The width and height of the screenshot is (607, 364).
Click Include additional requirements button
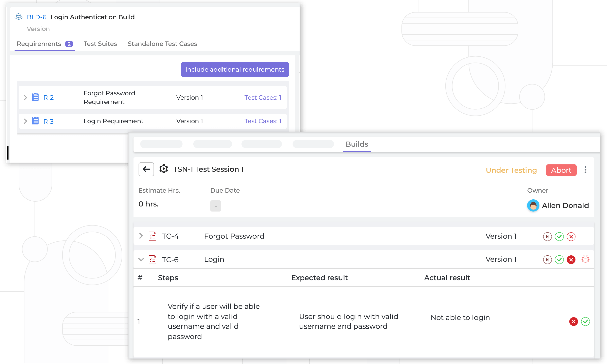234,69
